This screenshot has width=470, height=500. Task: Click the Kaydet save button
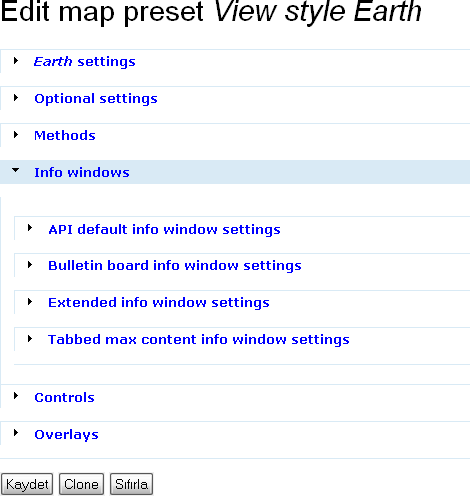click(x=27, y=484)
